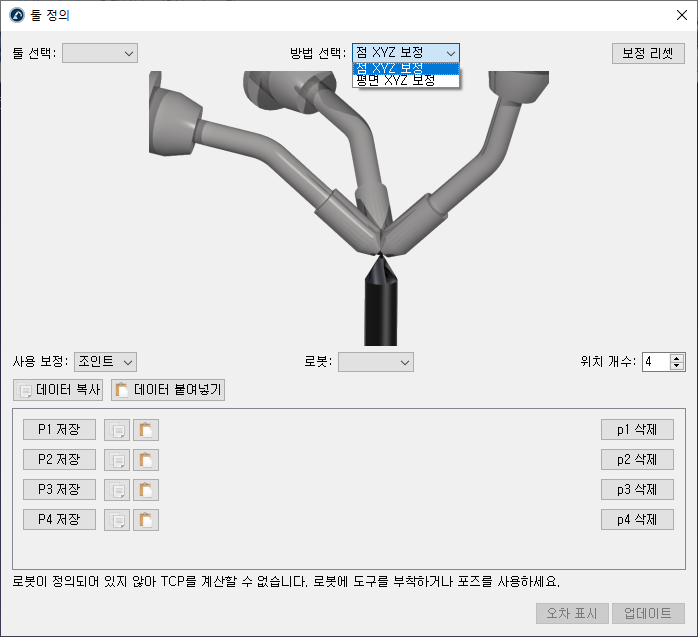Image resolution: width=698 pixels, height=637 pixels.
Task: Decrease 위치 개수 with down arrow
Action: (677, 366)
